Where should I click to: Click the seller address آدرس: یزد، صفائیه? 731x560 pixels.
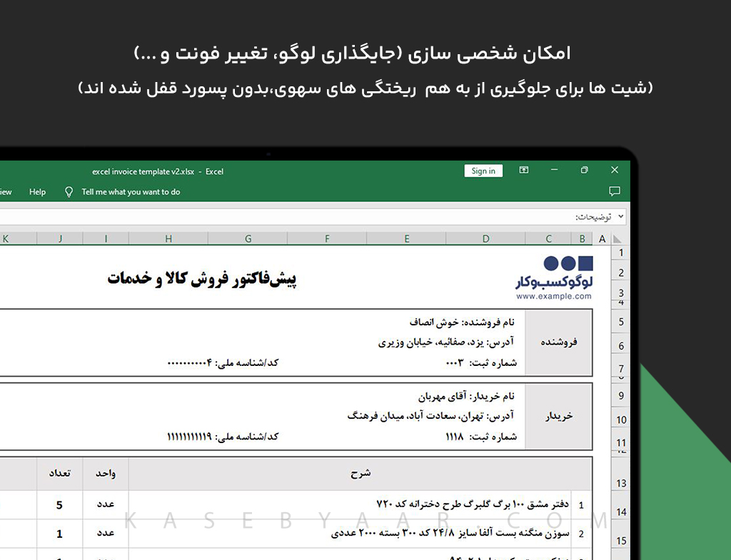(445, 342)
